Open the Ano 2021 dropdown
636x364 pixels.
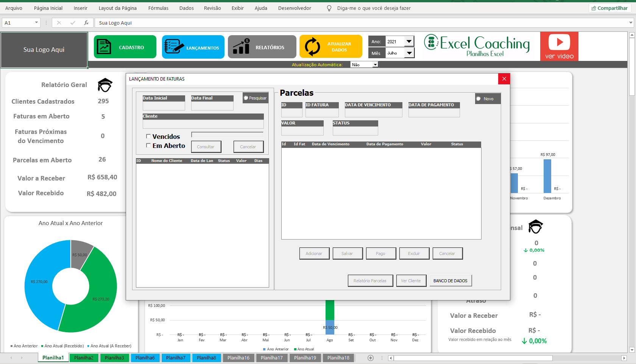click(x=409, y=42)
